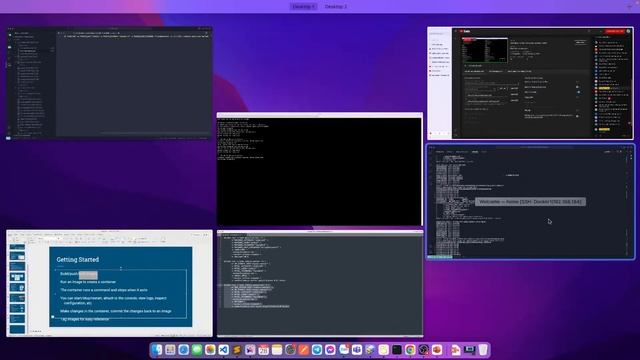The image size is (640, 360).
Task: Select the dark code editor window with file tree
Action: (x=109, y=84)
